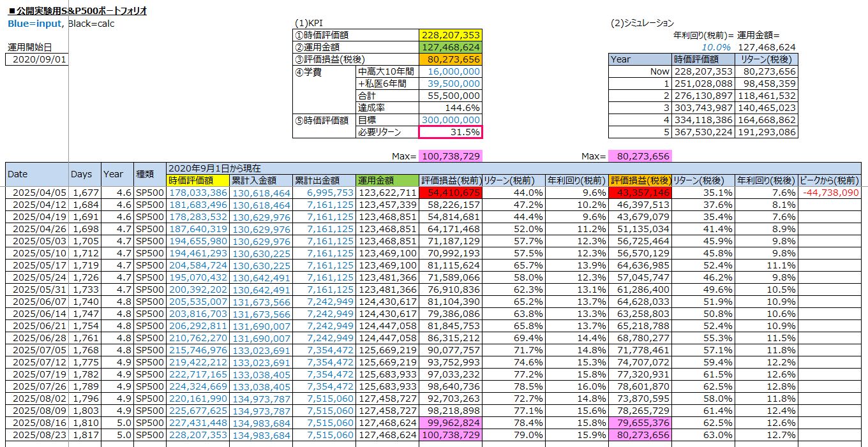This screenshot has height=447, width=868.
Task: Select the red cell showing 54,410,675
Action: pyautogui.click(x=451, y=193)
